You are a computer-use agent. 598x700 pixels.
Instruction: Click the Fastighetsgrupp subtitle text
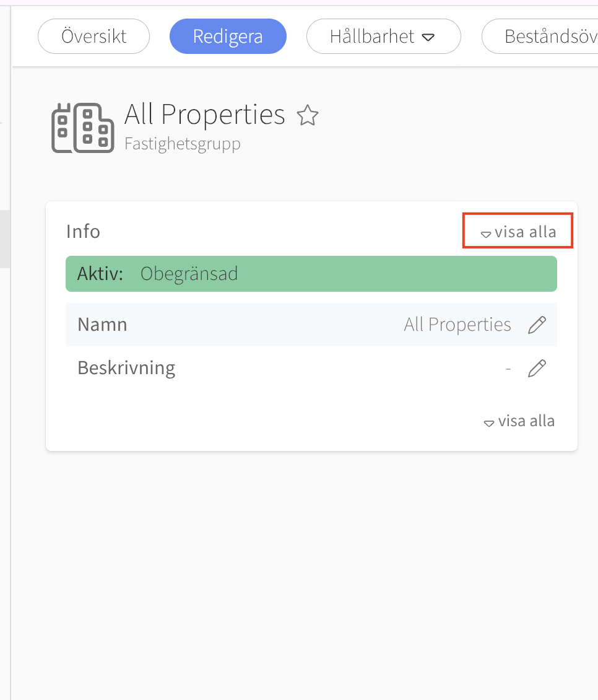click(183, 144)
